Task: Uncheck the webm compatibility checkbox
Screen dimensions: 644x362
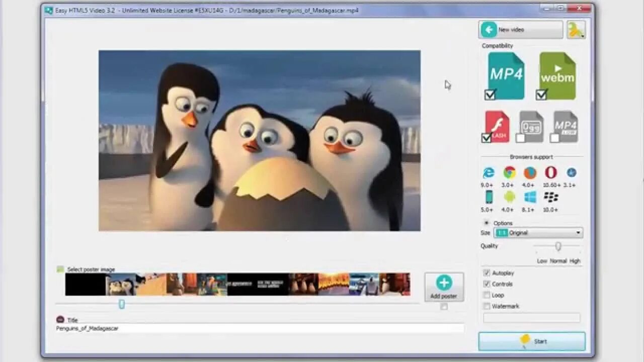Action: [541, 94]
